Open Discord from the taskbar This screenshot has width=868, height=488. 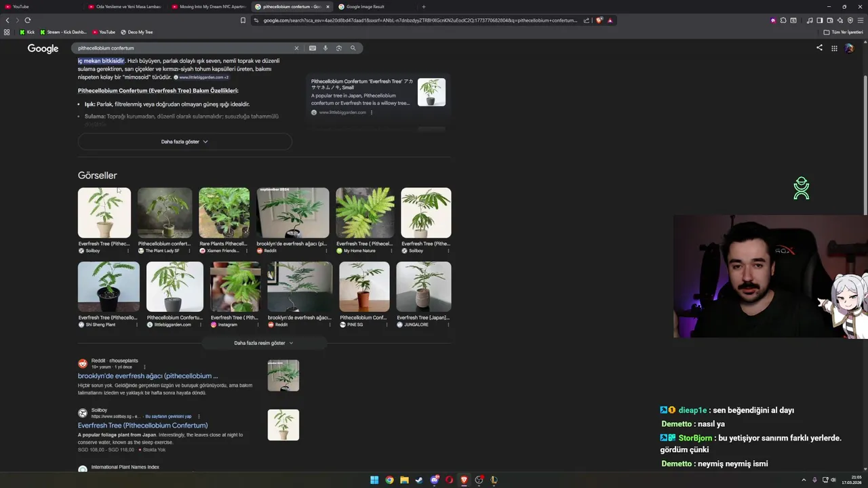pyautogui.click(x=434, y=480)
